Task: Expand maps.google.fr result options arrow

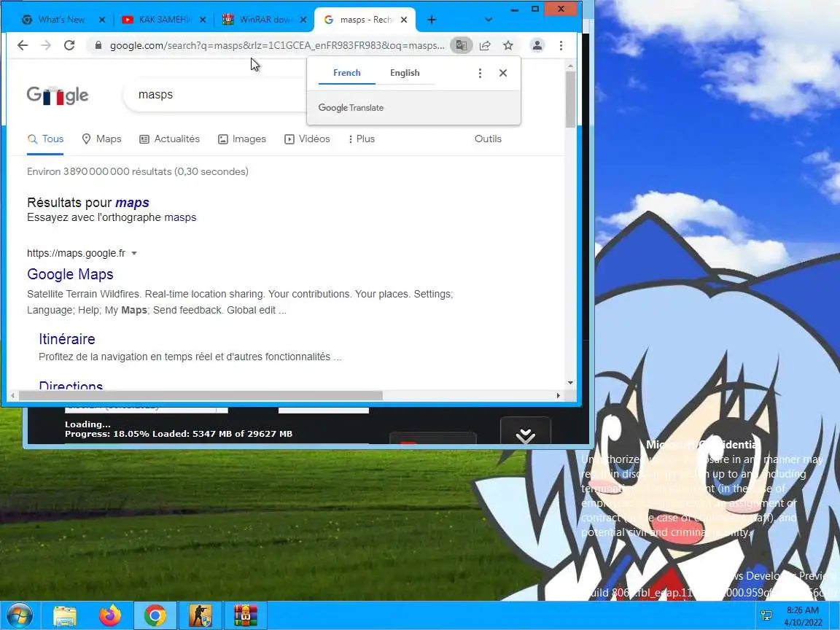Action: pos(134,254)
